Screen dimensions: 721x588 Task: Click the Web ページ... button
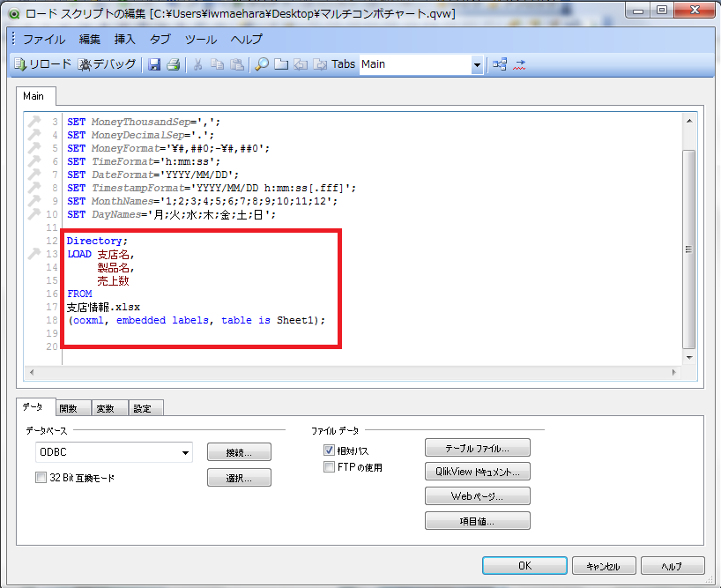pyautogui.click(x=478, y=496)
